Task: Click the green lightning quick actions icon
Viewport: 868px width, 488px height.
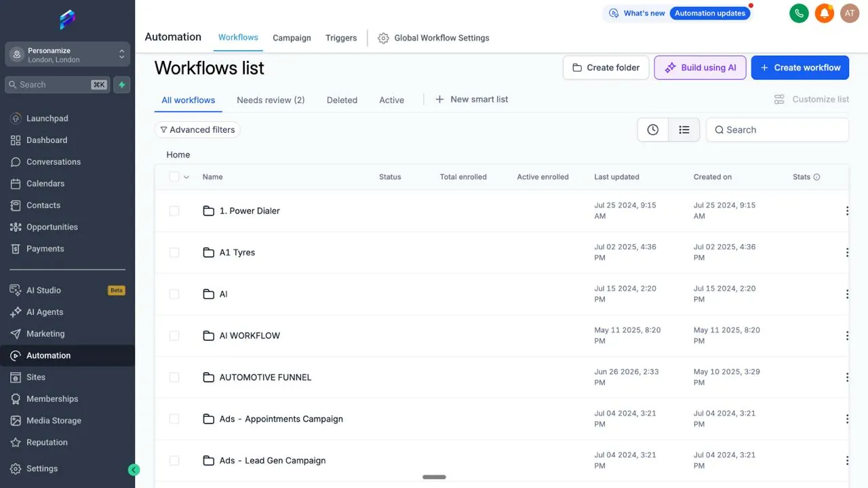Action: (x=122, y=85)
